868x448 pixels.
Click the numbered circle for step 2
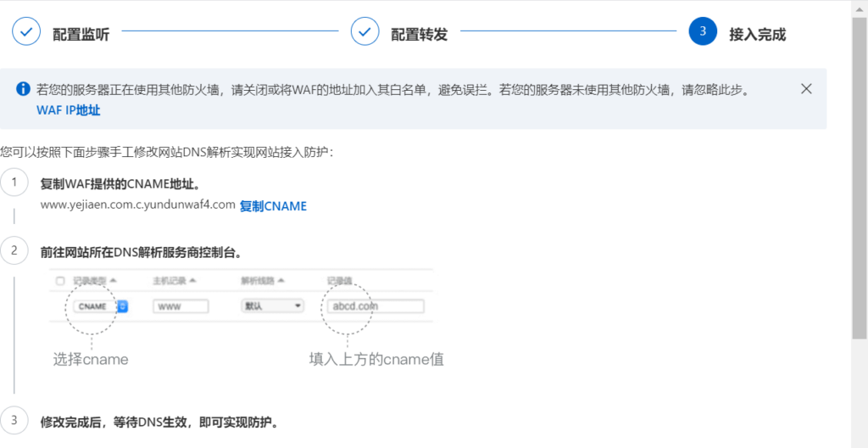click(14, 250)
